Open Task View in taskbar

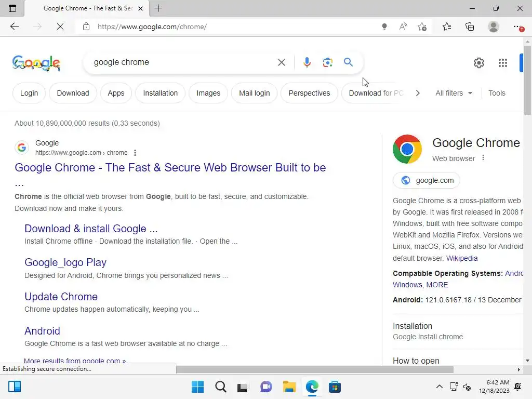(243, 387)
